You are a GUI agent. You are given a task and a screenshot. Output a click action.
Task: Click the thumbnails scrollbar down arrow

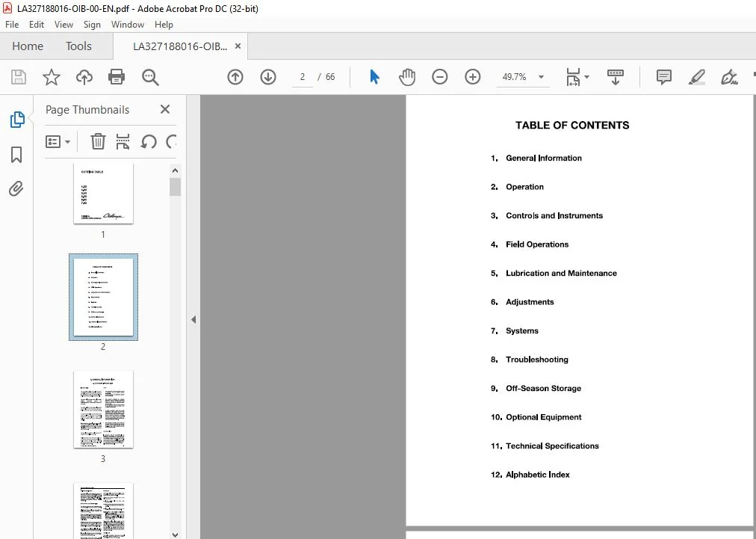(175, 535)
